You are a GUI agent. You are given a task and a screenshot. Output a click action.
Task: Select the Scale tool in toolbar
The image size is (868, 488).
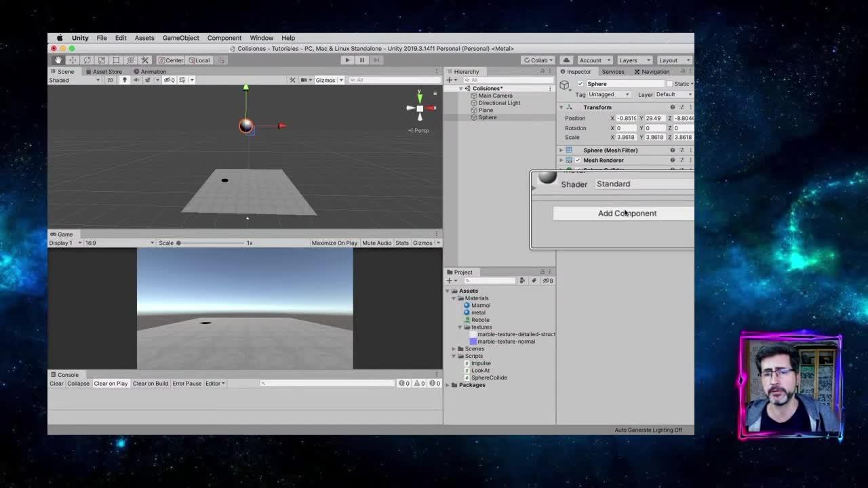click(102, 60)
